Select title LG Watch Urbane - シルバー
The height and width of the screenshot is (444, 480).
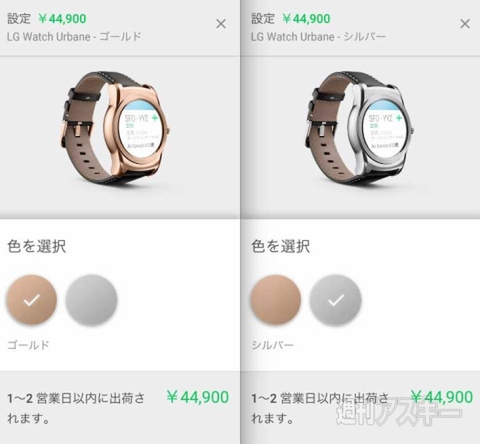pos(318,37)
